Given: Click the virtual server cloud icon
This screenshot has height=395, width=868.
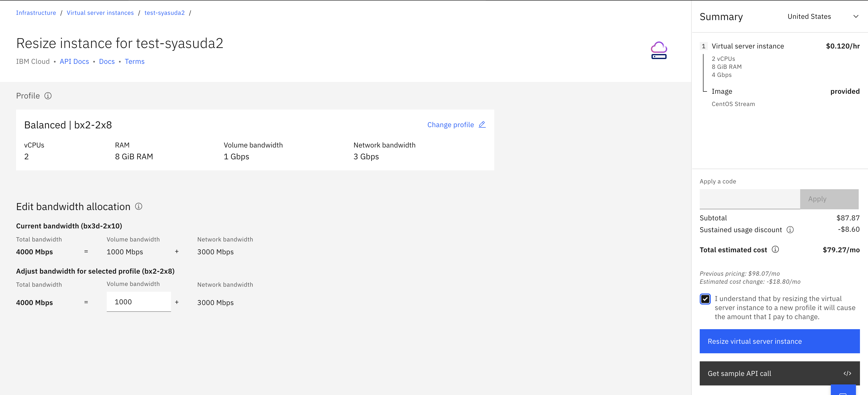Looking at the screenshot, I should click(659, 51).
